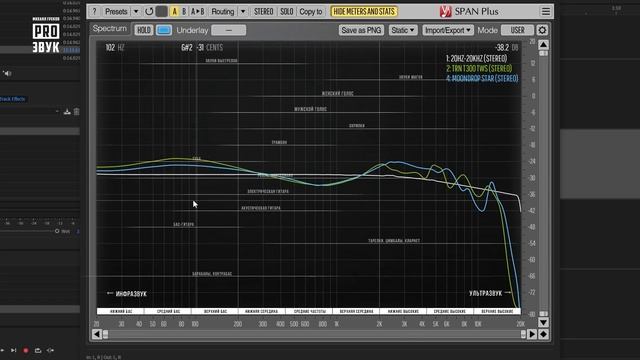Screen dimensions: 640x360
Task: Click the Track Effects label in host
Action: (x=13, y=99)
